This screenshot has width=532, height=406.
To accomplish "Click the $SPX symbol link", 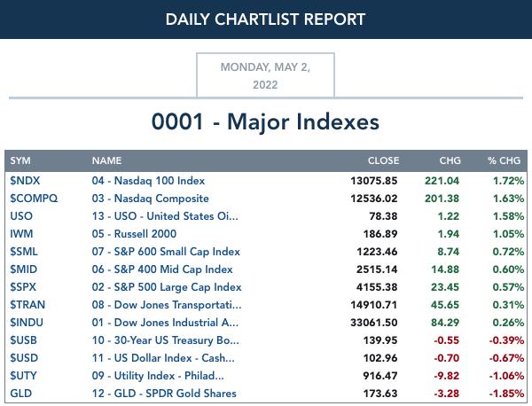I will [23, 287].
